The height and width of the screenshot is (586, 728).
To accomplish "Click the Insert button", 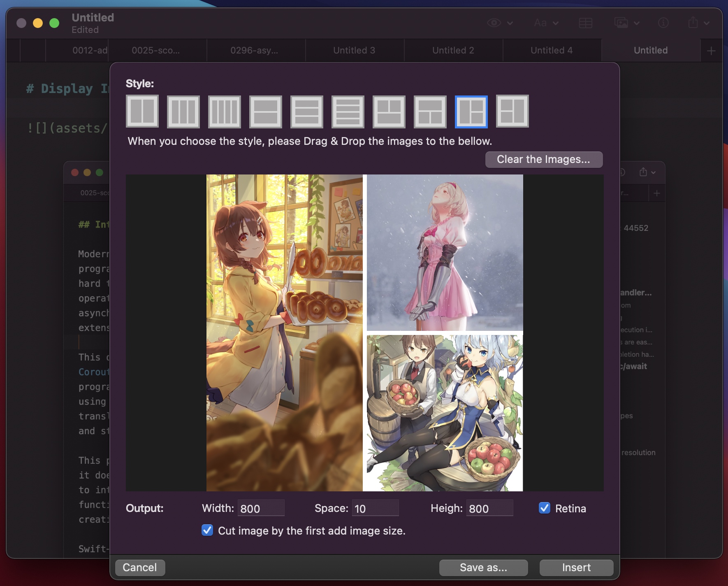I will tap(576, 568).
